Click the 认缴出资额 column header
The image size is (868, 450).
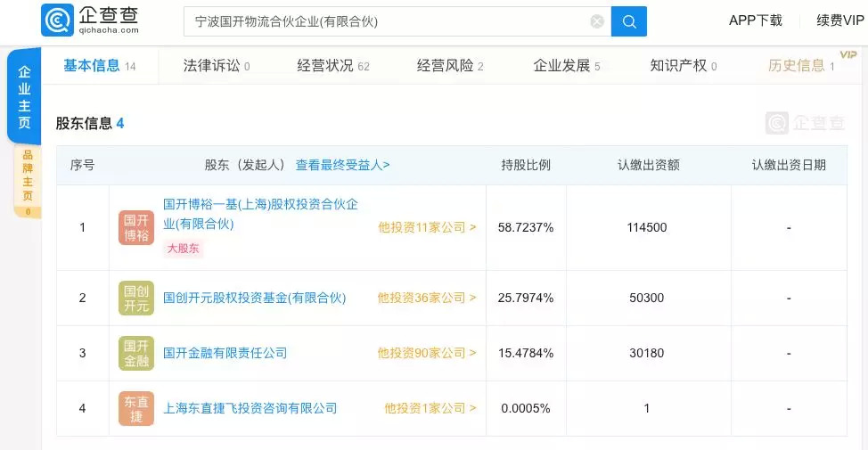tap(648, 165)
